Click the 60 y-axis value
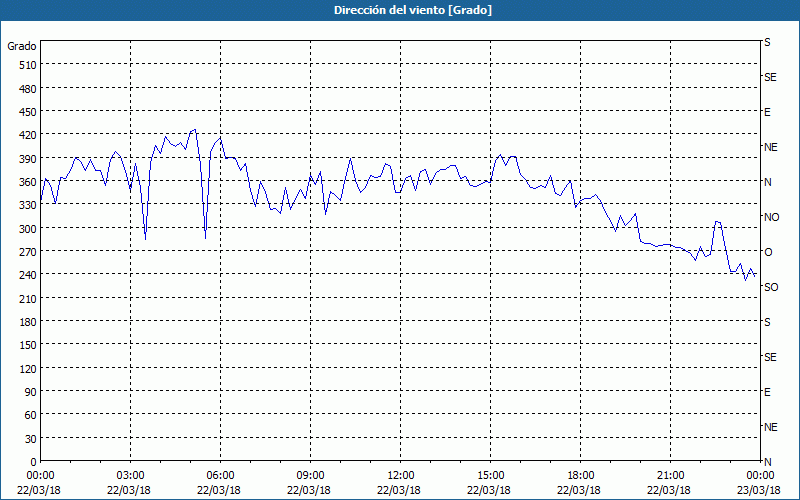The height and width of the screenshot is (500, 800). coord(31,415)
